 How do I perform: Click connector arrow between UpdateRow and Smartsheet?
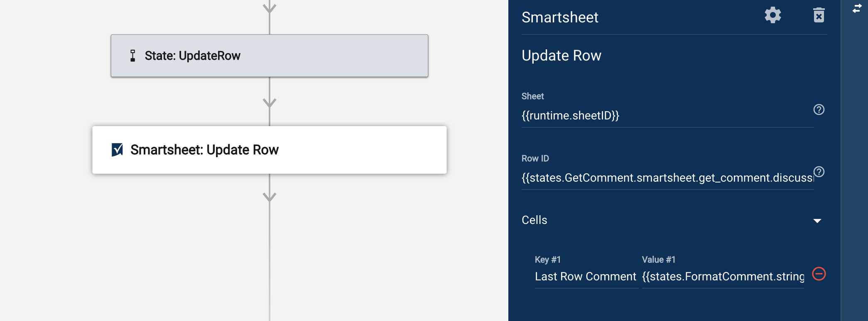coord(270,102)
